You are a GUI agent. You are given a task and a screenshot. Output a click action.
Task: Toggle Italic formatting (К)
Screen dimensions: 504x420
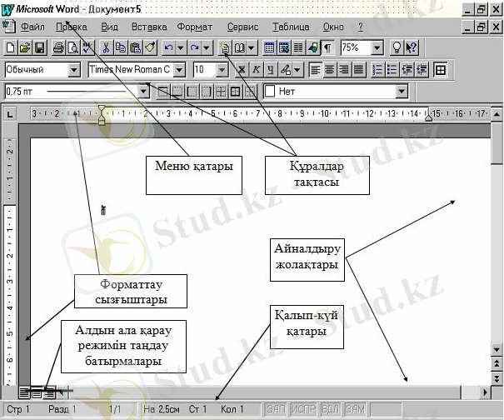coord(257,70)
